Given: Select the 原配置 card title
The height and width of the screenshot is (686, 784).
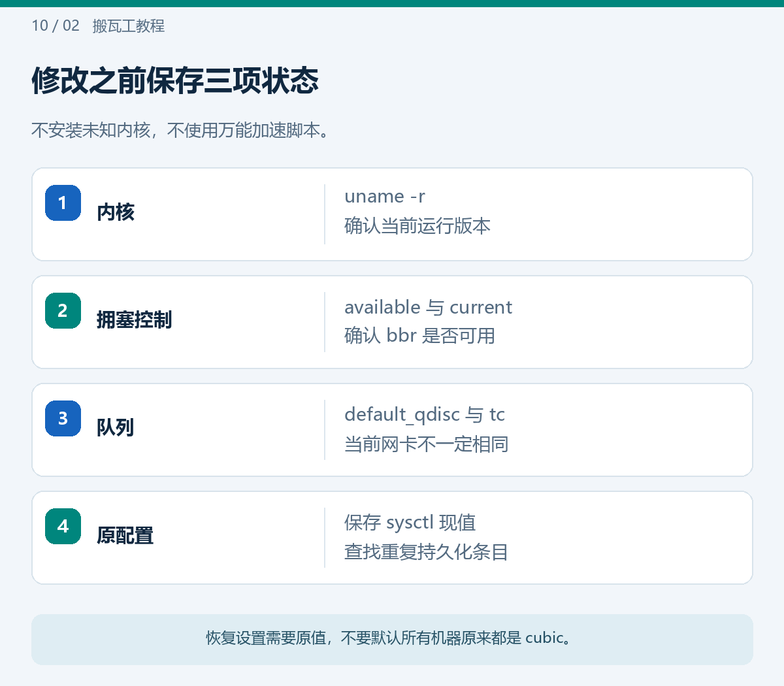Looking at the screenshot, I should coord(125,536).
